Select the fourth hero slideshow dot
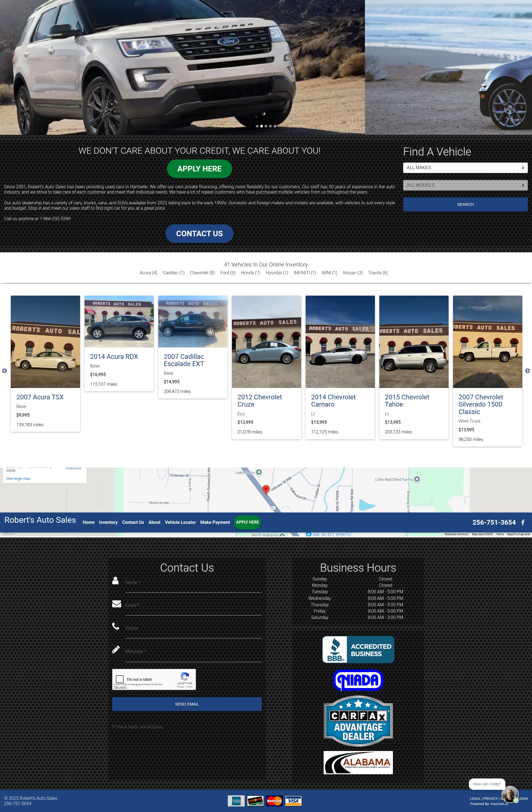This screenshot has width=532, height=812. click(270, 126)
